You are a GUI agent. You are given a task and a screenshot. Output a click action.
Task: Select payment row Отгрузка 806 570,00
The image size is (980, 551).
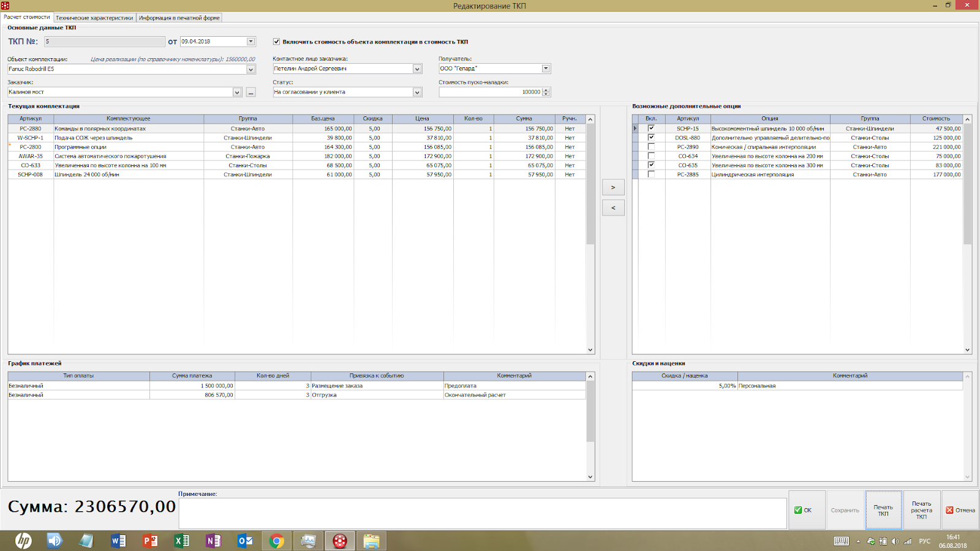(x=296, y=395)
